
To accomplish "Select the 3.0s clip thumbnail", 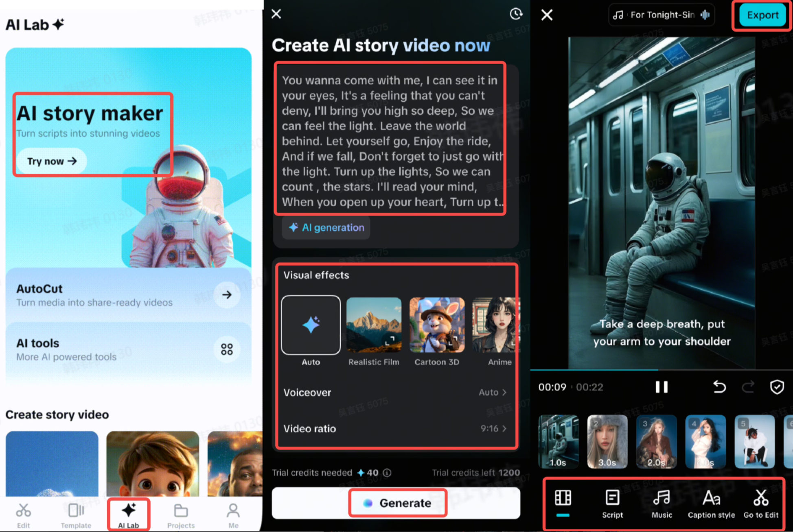I will [607, 442].
